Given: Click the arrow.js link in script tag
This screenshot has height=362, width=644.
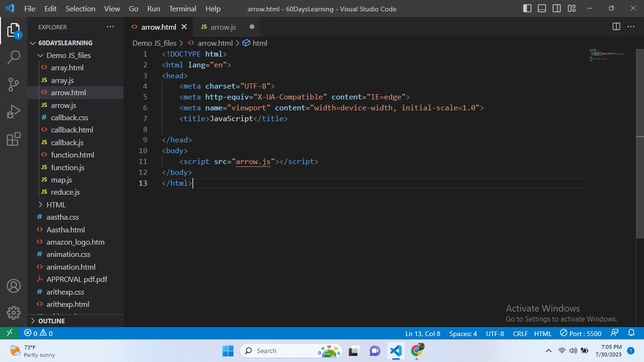Looking at the screenshot, I should coord(253,161).
